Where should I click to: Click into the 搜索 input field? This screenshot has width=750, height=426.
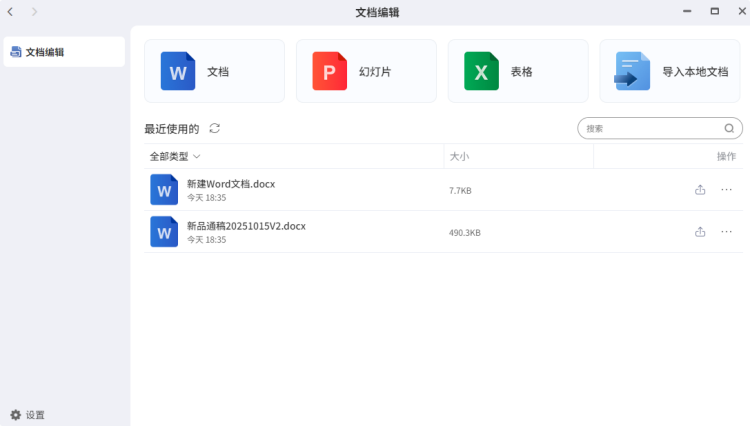coord(650,129)
